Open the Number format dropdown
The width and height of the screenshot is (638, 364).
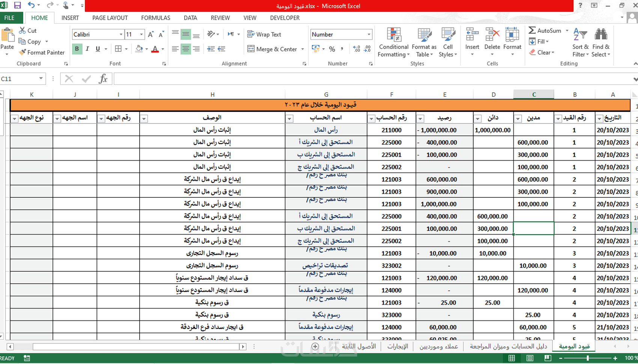point(369,35)
